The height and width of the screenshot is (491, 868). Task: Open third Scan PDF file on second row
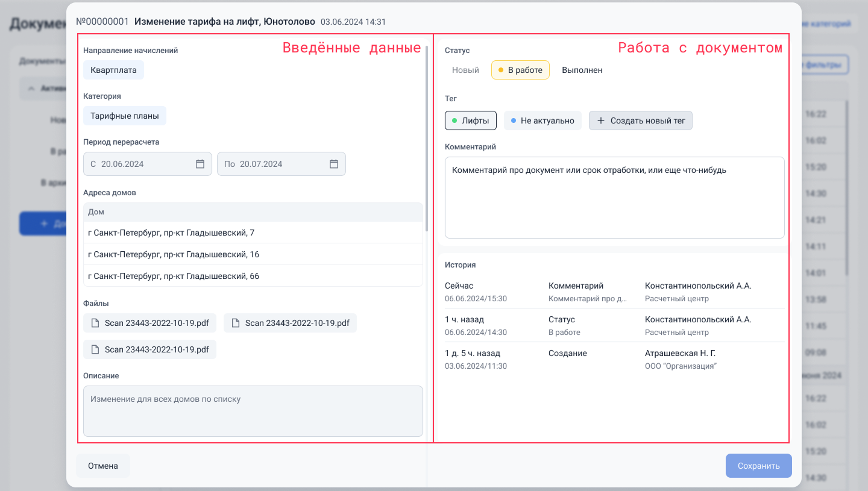click(x=149, y=349)
